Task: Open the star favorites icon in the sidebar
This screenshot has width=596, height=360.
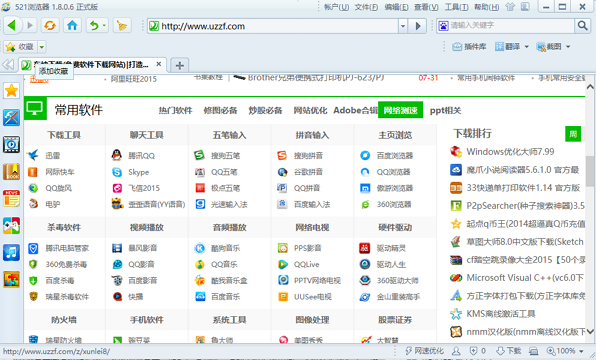Action: [x=11, y=91]
